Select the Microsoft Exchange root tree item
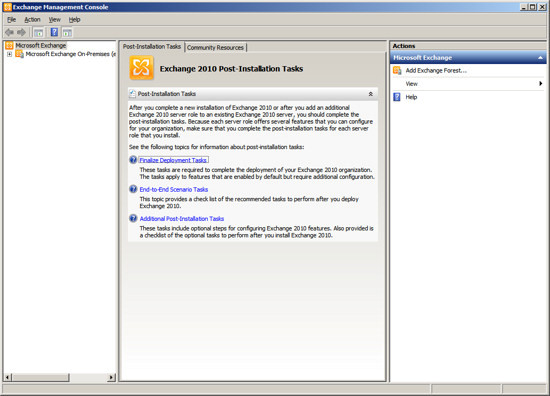 pos(41,45)
